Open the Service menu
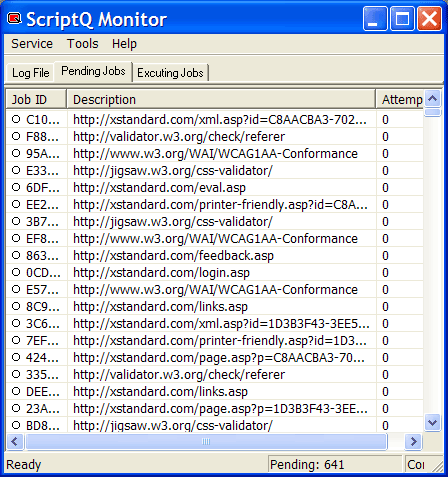Image resolution: width=448 pixels, height=477 pixels. [32, 44]
